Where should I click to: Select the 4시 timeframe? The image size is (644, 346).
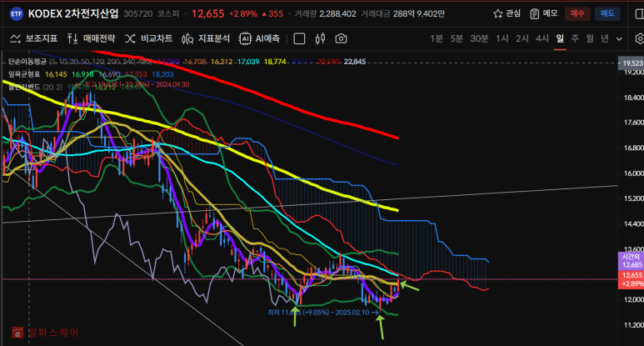(x=542, y=38)
